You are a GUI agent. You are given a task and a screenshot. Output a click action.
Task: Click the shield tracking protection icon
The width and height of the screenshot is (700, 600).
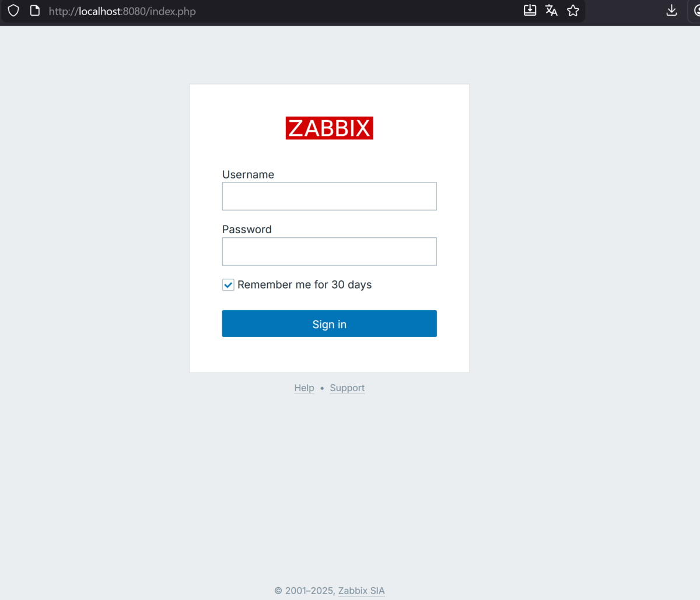tap(13, 10)
